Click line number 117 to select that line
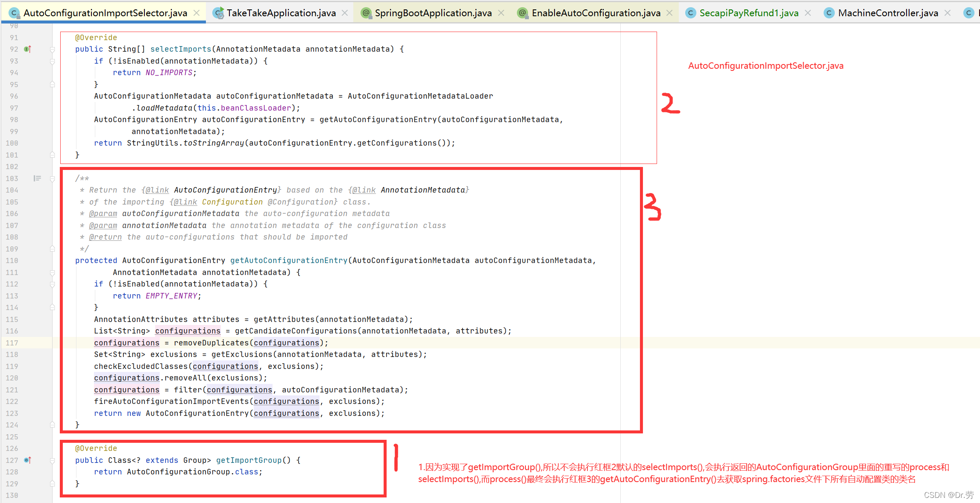 [12, 343]
